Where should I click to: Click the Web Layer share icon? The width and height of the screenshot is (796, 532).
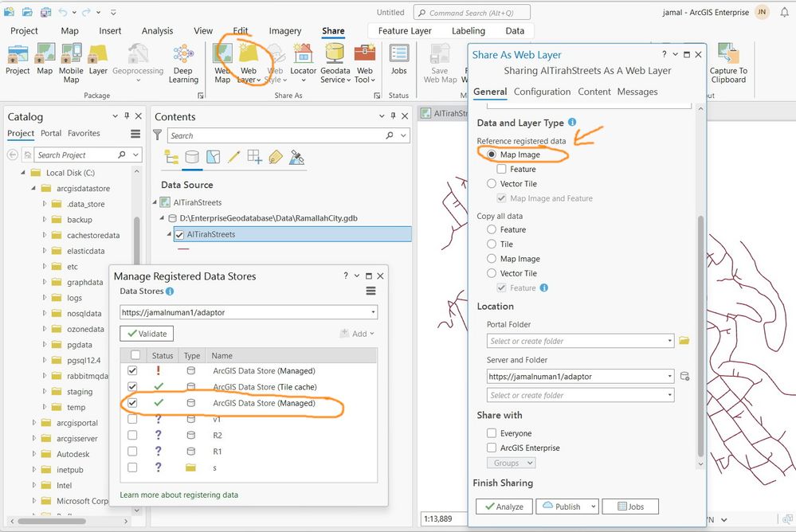coord(249,53)
